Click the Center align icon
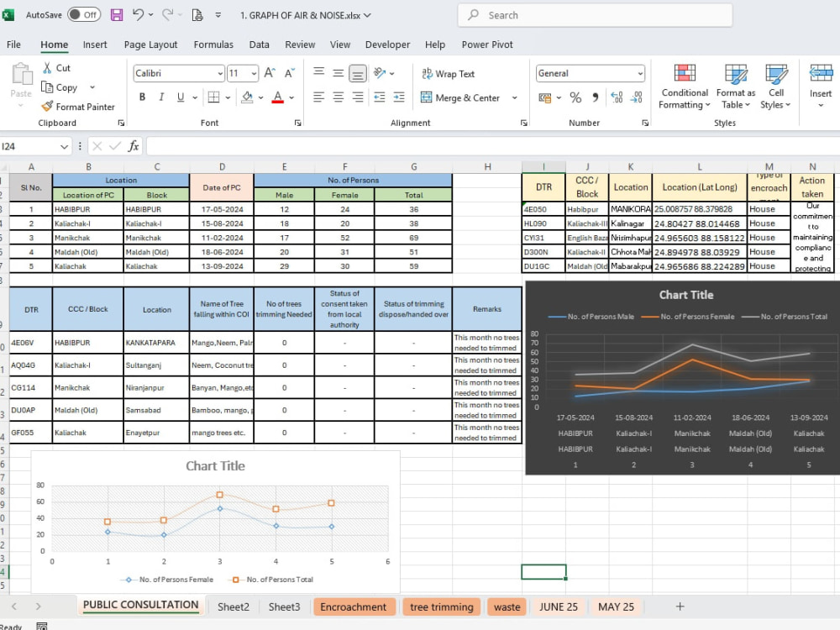The width and height of the screenshot is (840, 630). 338,97
